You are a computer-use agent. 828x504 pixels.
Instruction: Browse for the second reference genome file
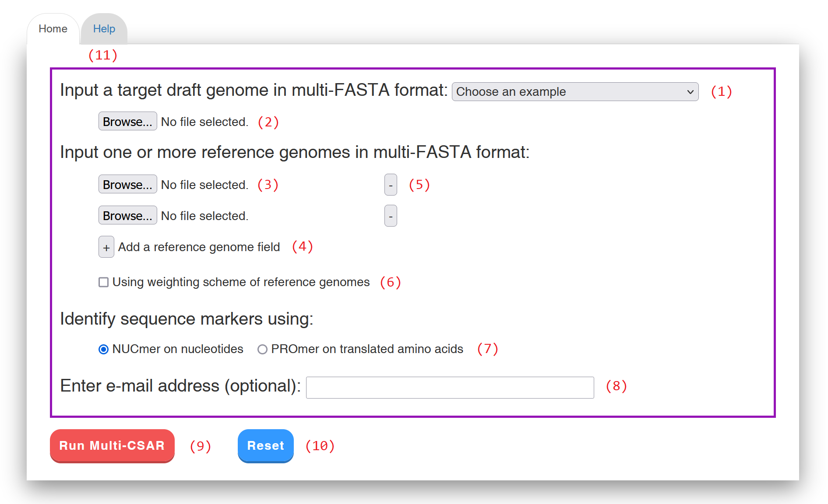pos(127,216)
